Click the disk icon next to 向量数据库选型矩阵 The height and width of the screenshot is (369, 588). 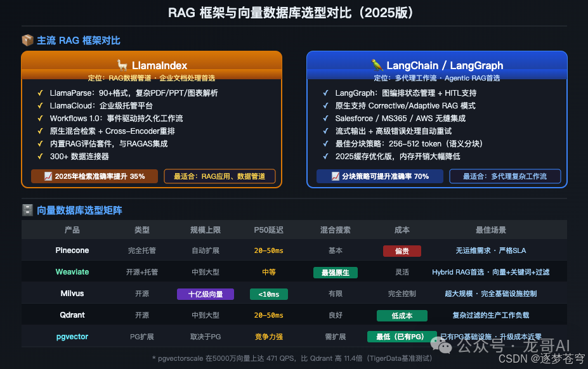point(27,210)
